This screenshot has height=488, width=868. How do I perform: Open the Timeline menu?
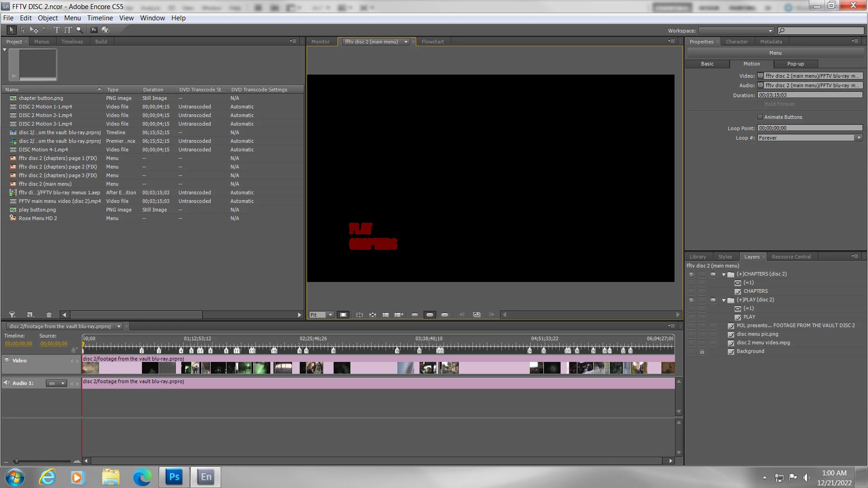click(x=100, y=18)
